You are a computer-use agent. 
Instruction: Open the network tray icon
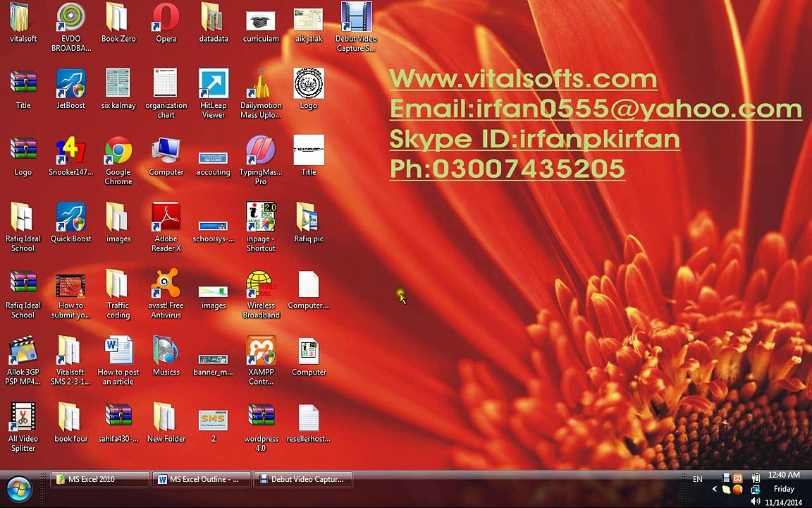[756, 490]
